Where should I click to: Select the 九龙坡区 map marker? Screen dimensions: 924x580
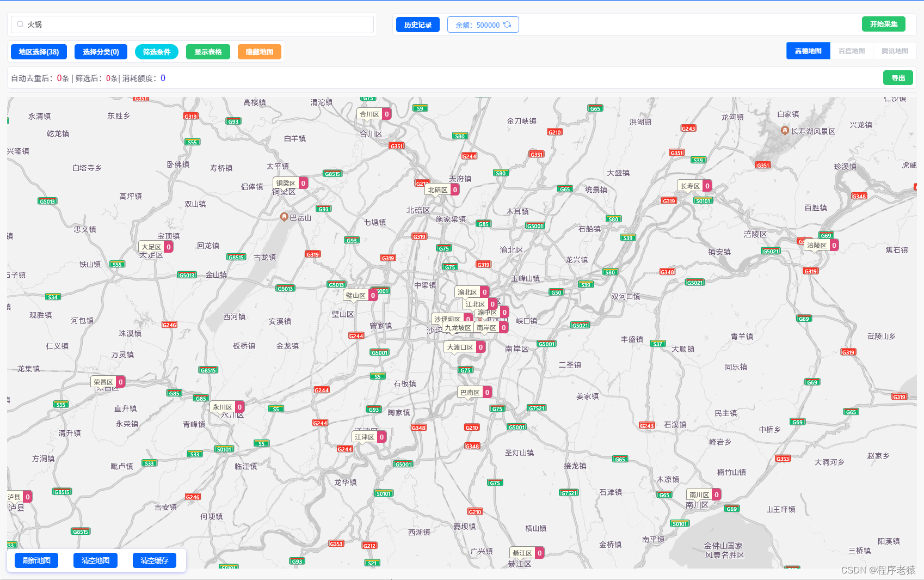coord(458,327)
